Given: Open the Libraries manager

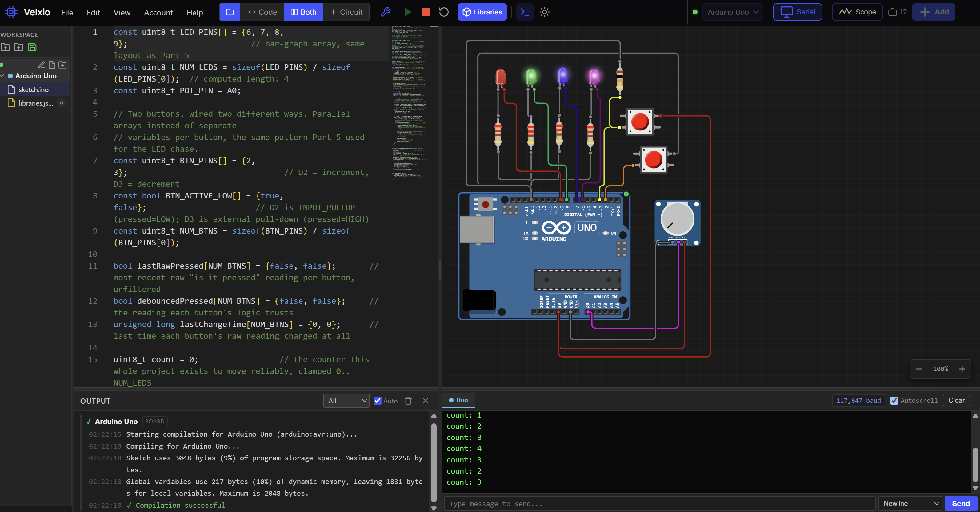Looking at the screenshot, I should (482, 12).
